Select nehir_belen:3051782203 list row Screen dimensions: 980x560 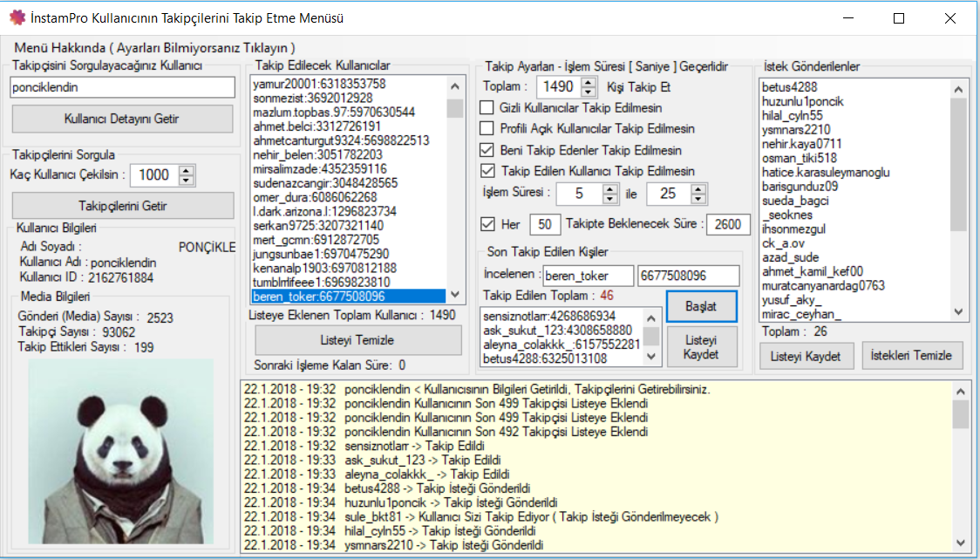coord(349,154)
